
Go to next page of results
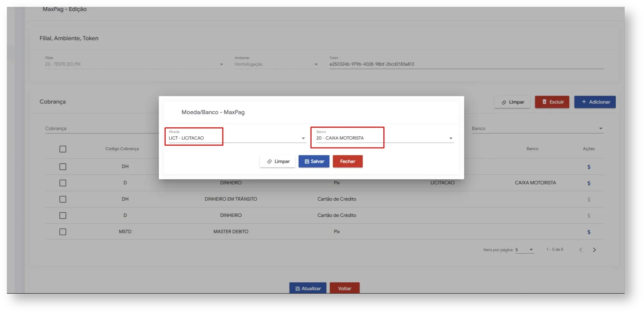tap(594, 250)
